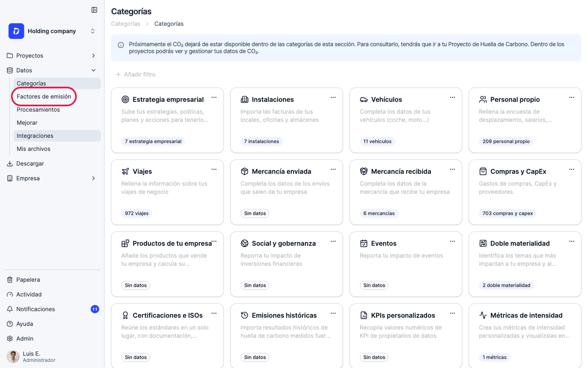The width and height of the screenshot is (588, 368).
Task: Click the first Categorías breadcrumb link
Action: [x=126, y=24]
